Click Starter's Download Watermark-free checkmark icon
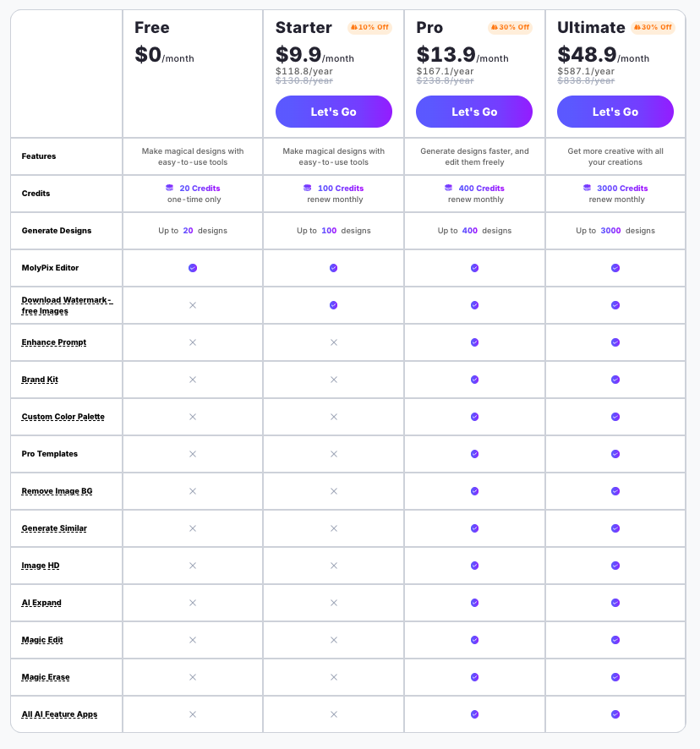Image resolution: width=700 pixels, height=749 pixels. (x=333, y=305)
